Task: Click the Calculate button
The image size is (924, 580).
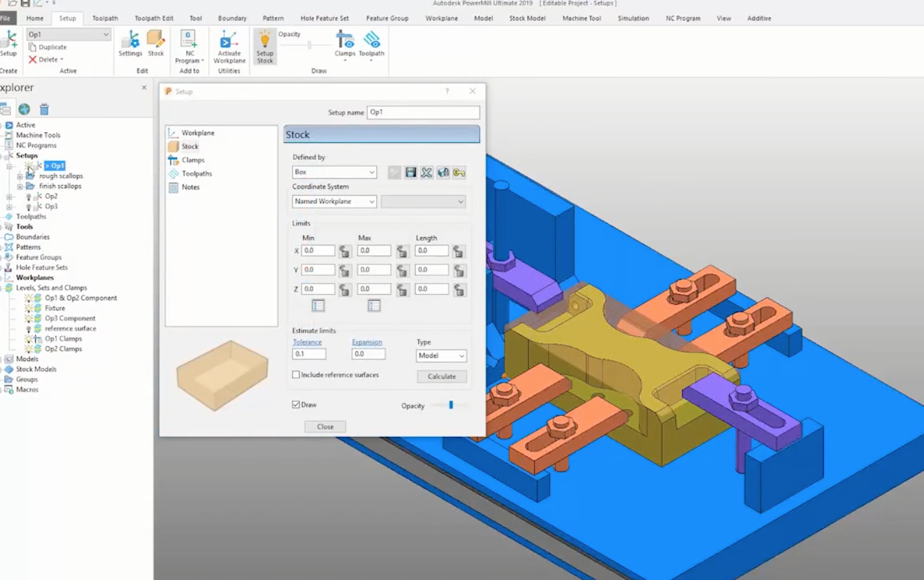Action: 441,377
